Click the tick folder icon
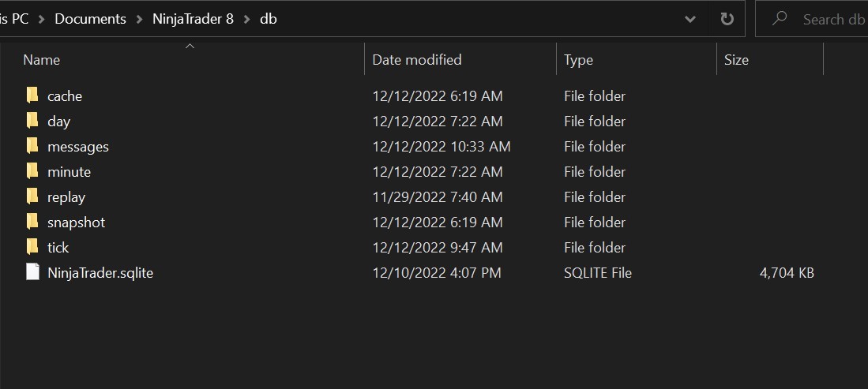Viewport: 868px width, 389px height. coord(32,248)
